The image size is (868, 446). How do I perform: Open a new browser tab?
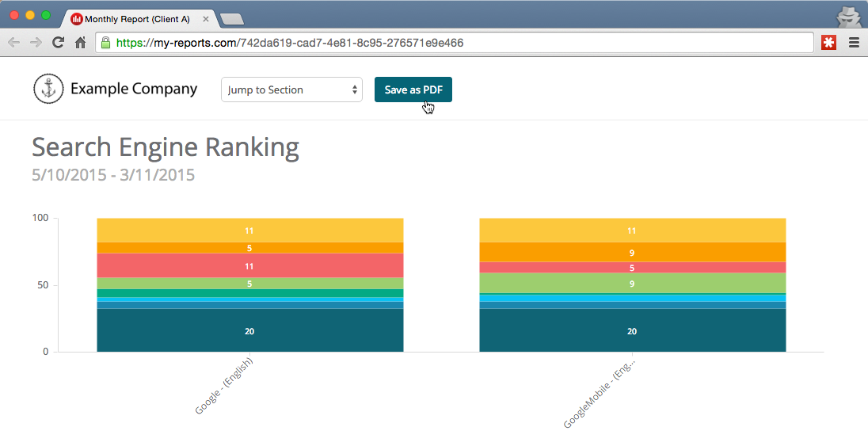(x=231, y=19)
